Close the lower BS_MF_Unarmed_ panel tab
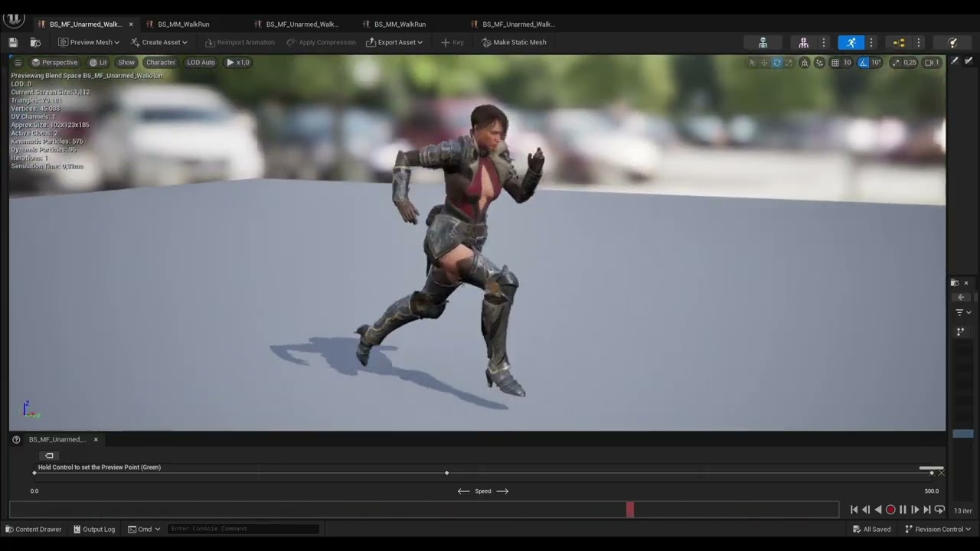Viewport: 980px width, 551px height. pyautogui.click(x=96, y=439)
